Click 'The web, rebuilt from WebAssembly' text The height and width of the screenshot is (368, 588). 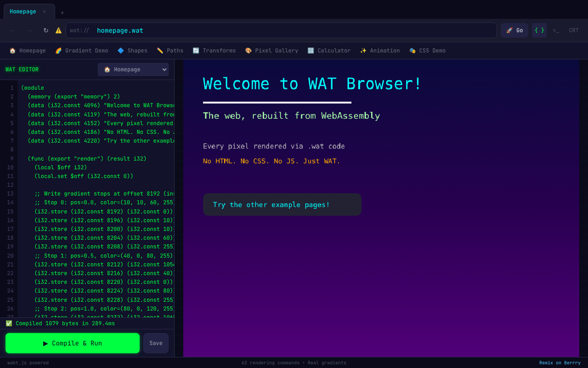pyautogui.click(x=292, y=116)
